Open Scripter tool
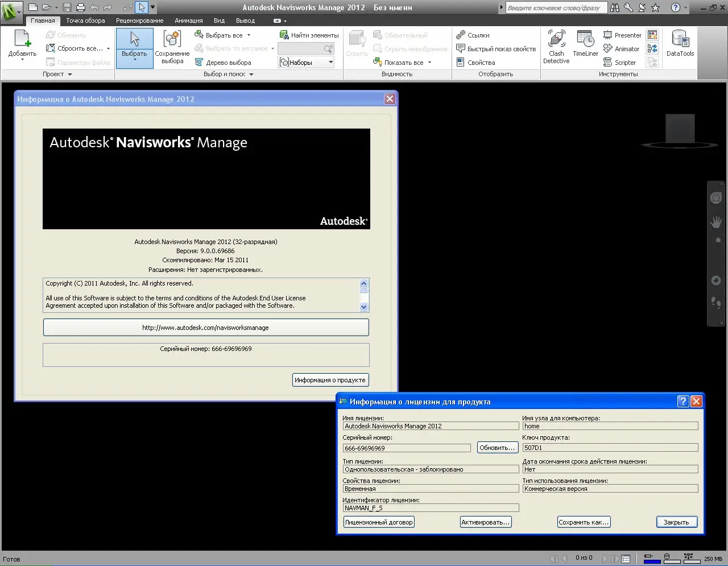 coord(620,63)
